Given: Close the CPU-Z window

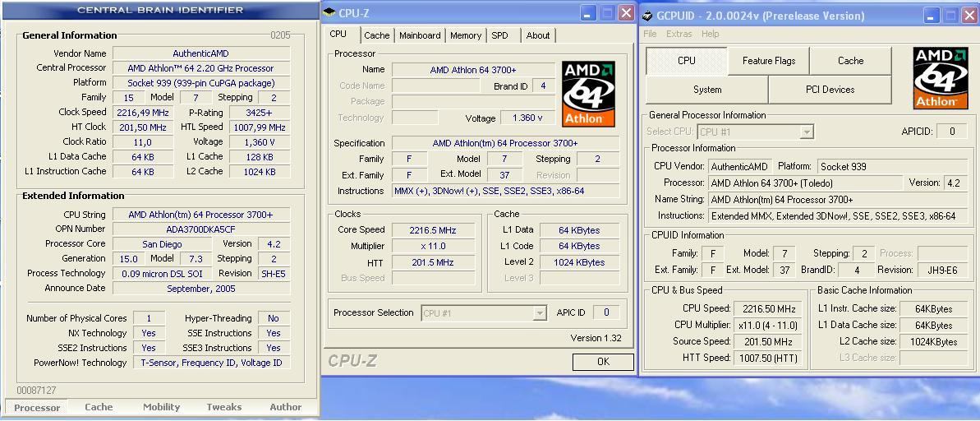Looking at the screenshot, I should 626,13.
